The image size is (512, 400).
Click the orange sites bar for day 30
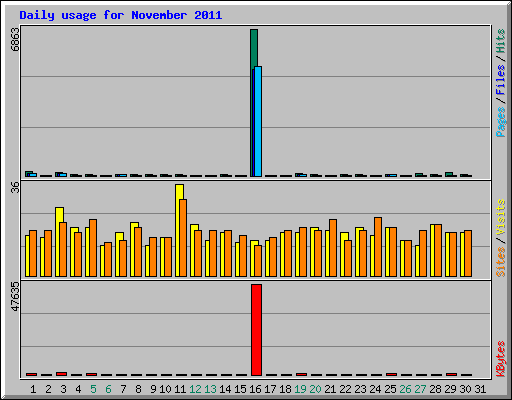click(x=468, y=253)
